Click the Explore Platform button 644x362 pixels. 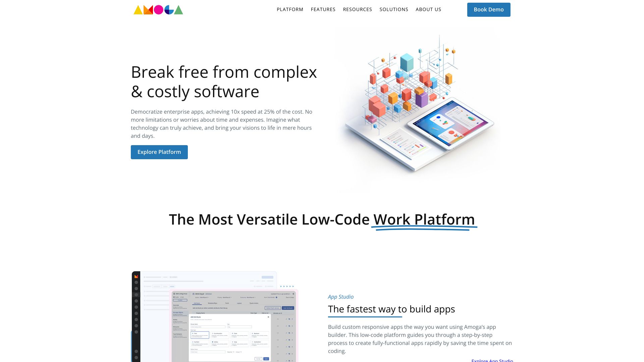coord(159,152)
